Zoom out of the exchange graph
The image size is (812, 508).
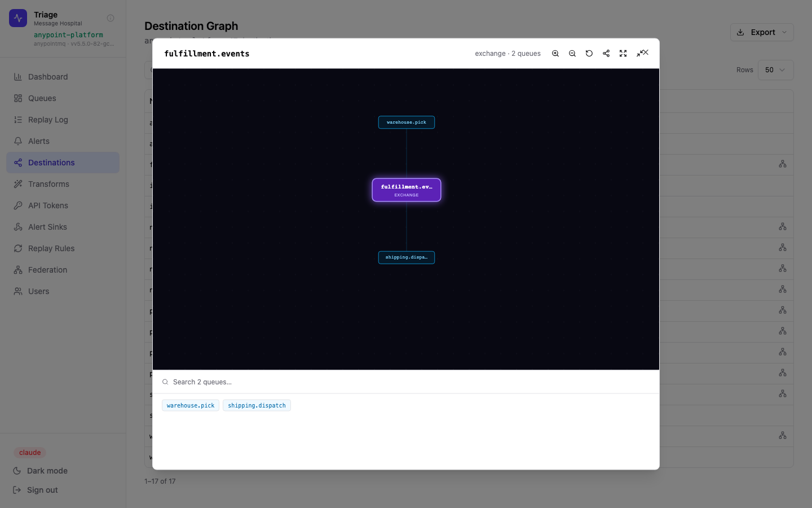point(572,54)
